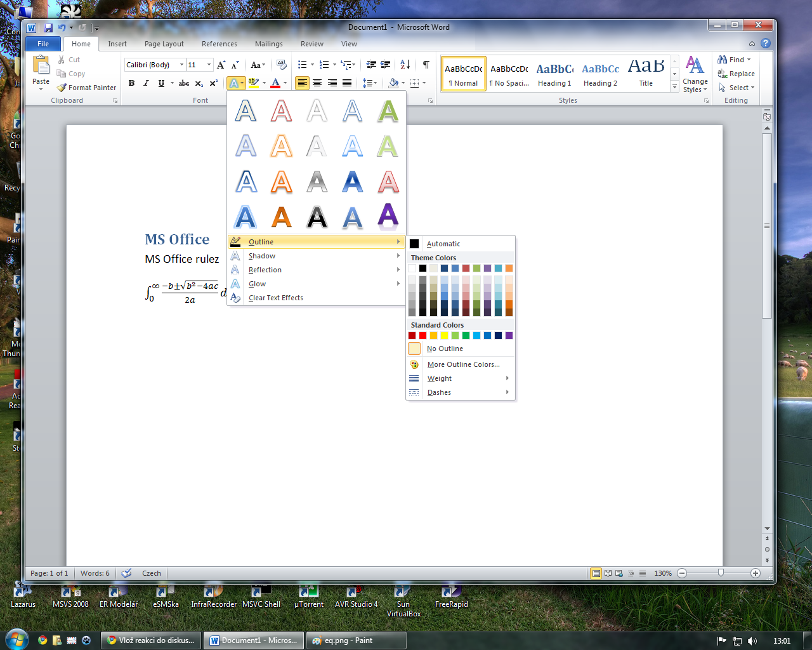Open the Shadow submenu item
The width and height of the screenshot is (812, 650).
point(316,256)
